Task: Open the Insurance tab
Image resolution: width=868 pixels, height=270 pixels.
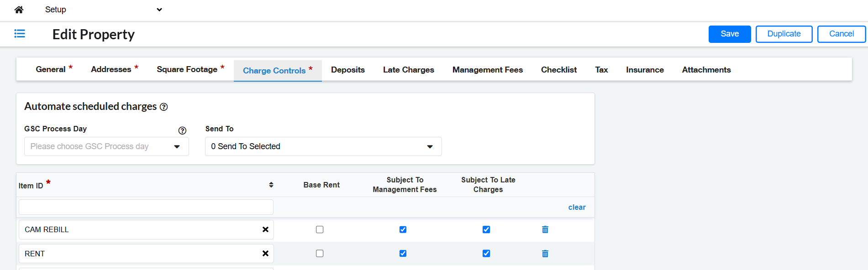Action: (645, 70)
